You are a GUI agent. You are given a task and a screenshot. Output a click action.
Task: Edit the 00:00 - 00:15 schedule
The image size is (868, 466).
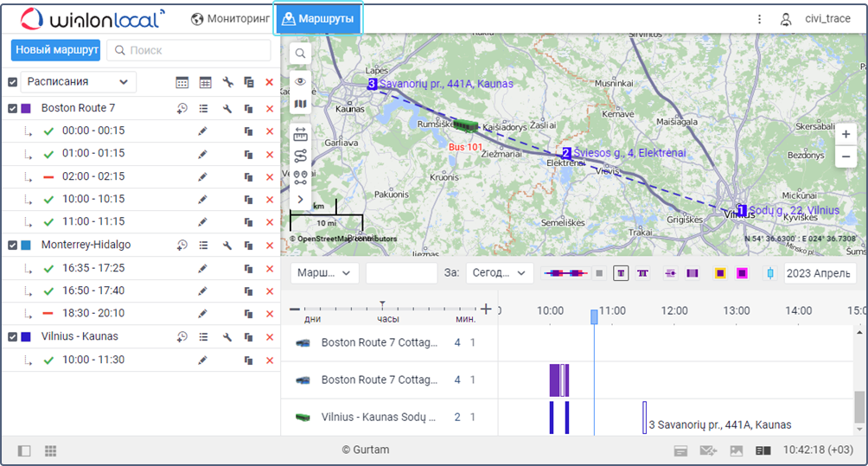tap(202, 131)
